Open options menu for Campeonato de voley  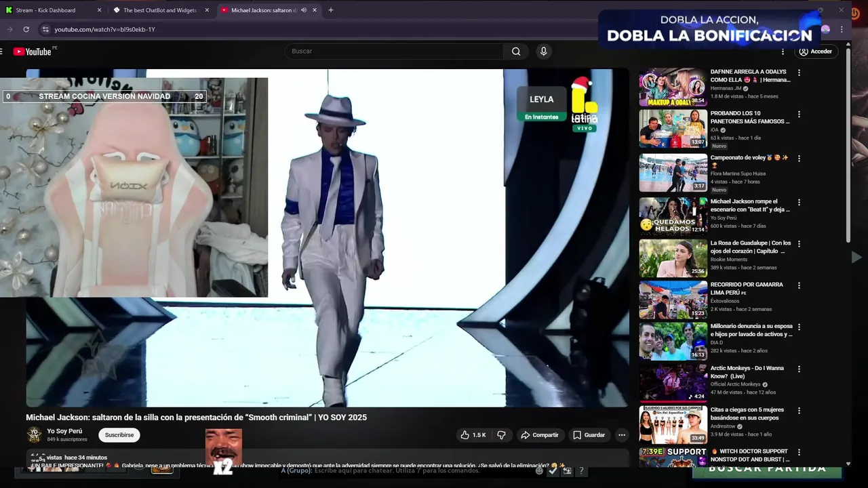[799, 159]
